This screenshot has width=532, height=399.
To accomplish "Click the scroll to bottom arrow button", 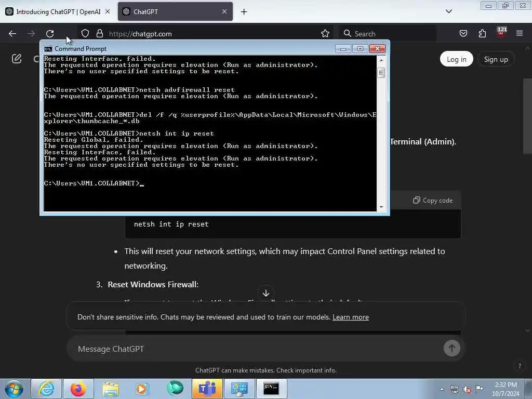I will pos(266,293).
